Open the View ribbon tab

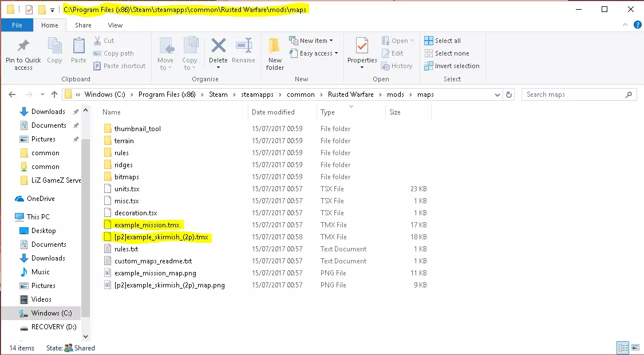pos(115,25)
